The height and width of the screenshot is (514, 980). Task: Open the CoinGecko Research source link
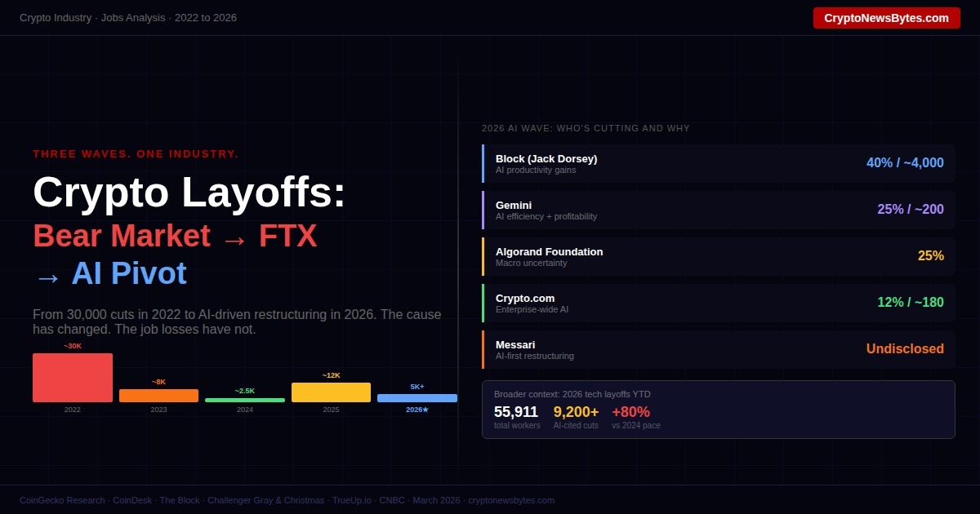pos(62,500)
